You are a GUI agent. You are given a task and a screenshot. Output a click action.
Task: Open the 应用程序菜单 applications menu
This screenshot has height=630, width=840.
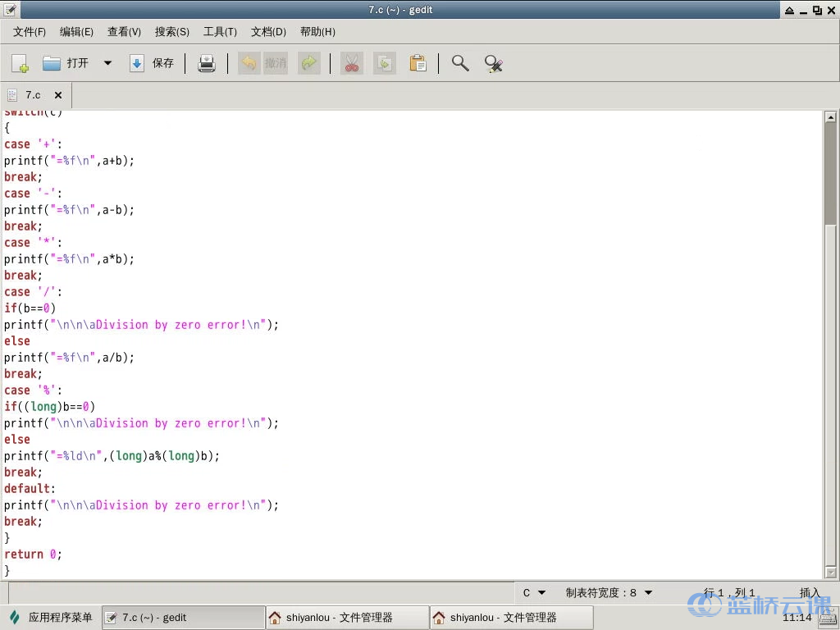coord(51,618)
